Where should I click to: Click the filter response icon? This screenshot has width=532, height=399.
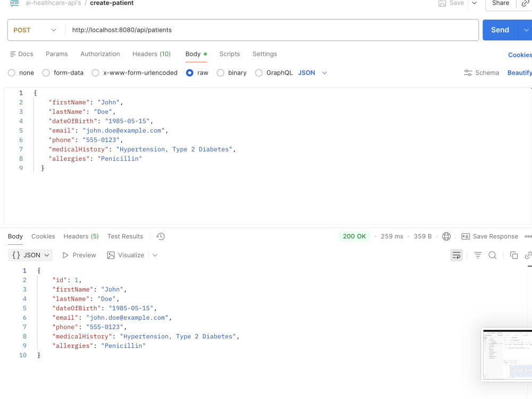click(478, 255)
